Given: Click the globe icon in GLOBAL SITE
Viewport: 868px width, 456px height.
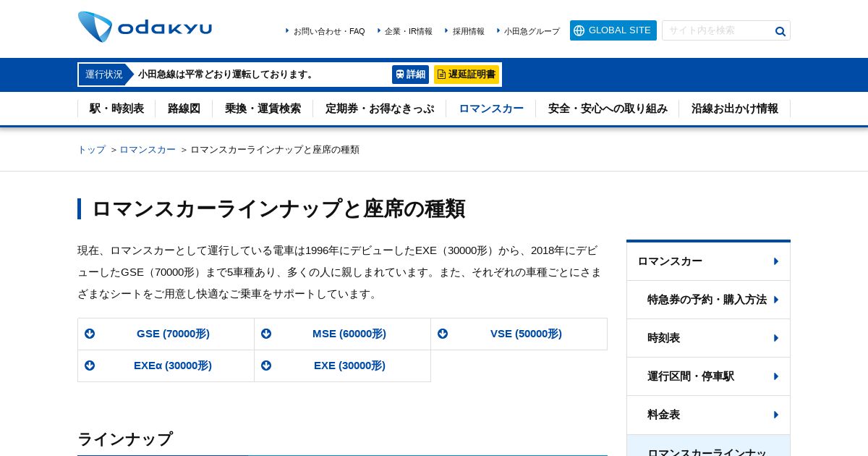Looking at the screenshot, I should coord(579,30).
